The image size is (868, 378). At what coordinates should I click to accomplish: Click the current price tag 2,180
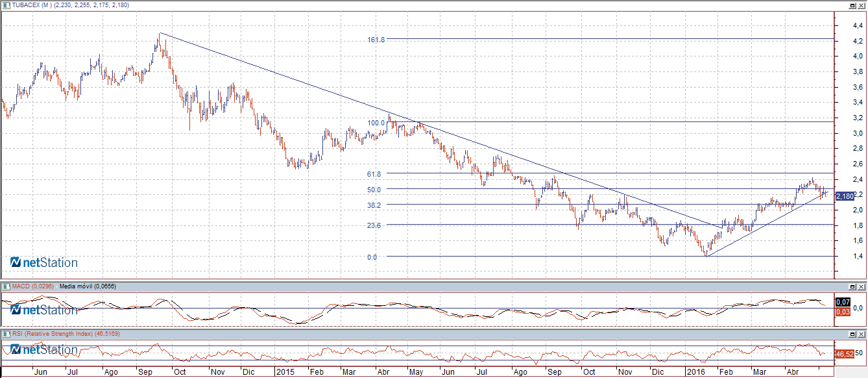pos(845,196)
